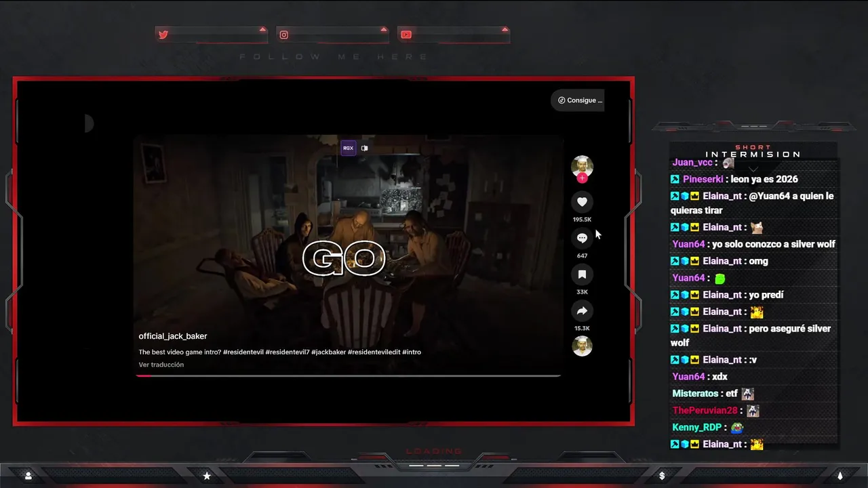Screen dimensions: 868x488
Task: Click the 647 comment count
Action: (582, 256)
